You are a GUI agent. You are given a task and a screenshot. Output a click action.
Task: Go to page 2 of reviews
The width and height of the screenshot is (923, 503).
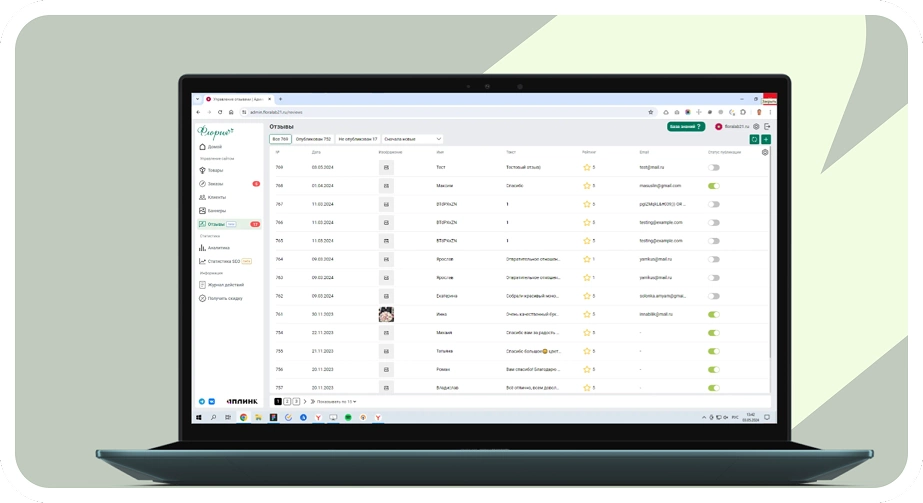pos(287,401)
